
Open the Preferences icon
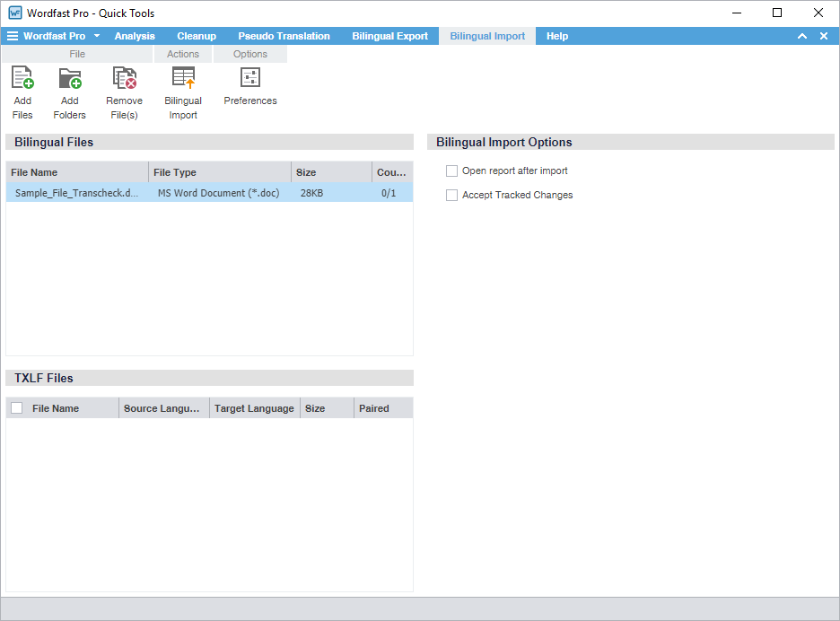[250, 79]
